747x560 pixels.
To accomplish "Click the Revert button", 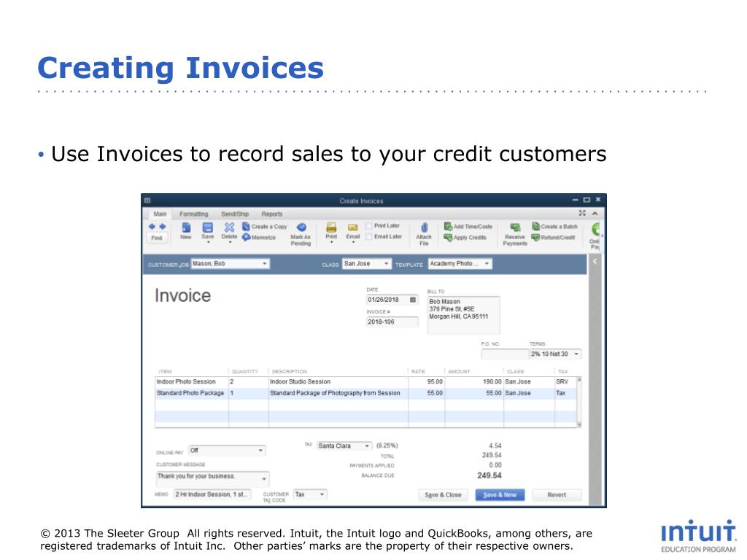I will tap(557, 495).
